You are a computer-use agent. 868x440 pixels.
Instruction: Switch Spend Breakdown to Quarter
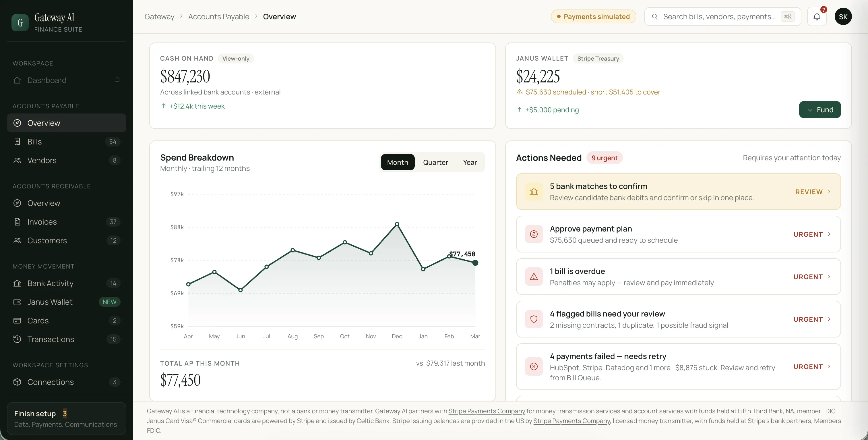click(435, 162)
